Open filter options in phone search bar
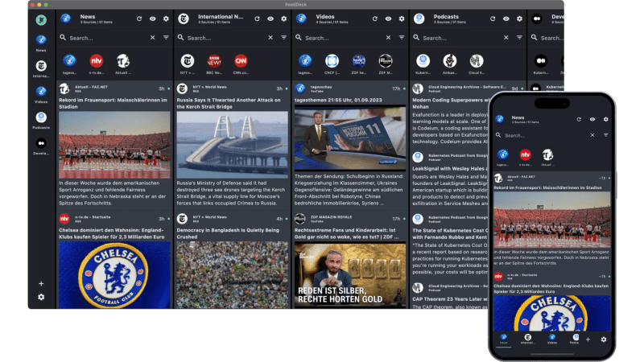Viewport: 644px width, 362px height. click(x=606, y=135)
